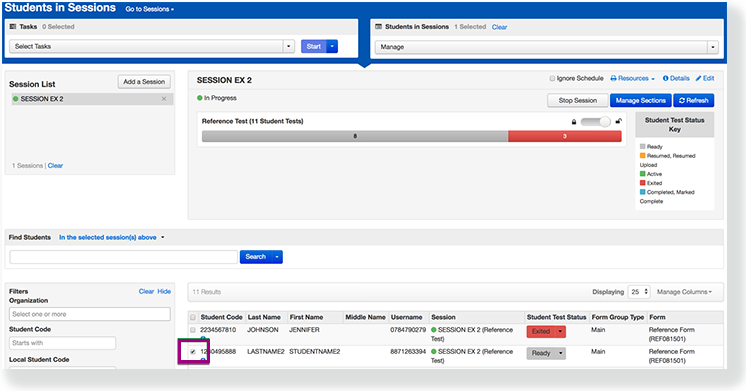This screenshot has width=746, height=391.
Task: Click the lock icon beside the toggle
Action: pos(574,122)
